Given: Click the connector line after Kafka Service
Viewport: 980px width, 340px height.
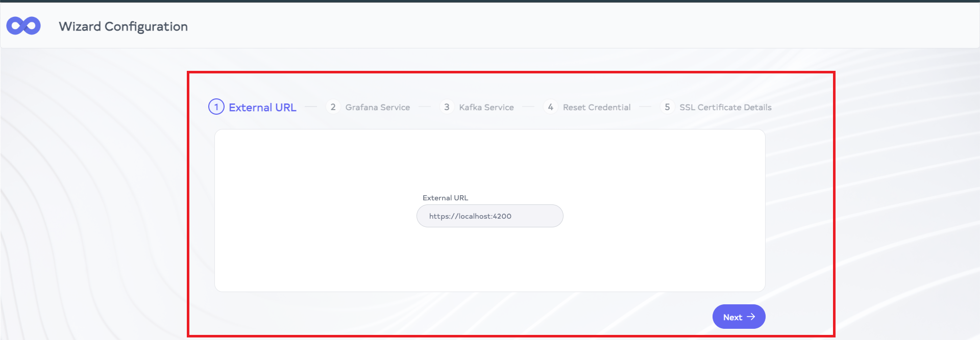Looking at the screenshot, I should coord(528,107).
